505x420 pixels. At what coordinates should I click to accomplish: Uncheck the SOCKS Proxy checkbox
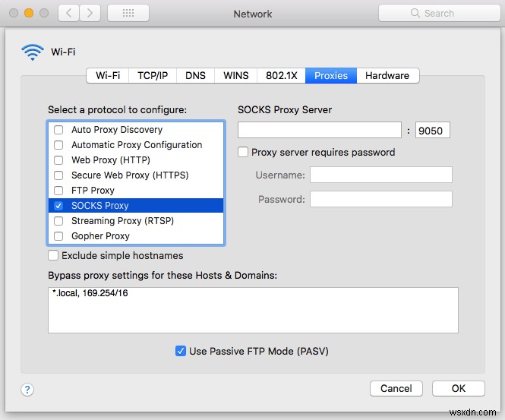click(58, 206)
